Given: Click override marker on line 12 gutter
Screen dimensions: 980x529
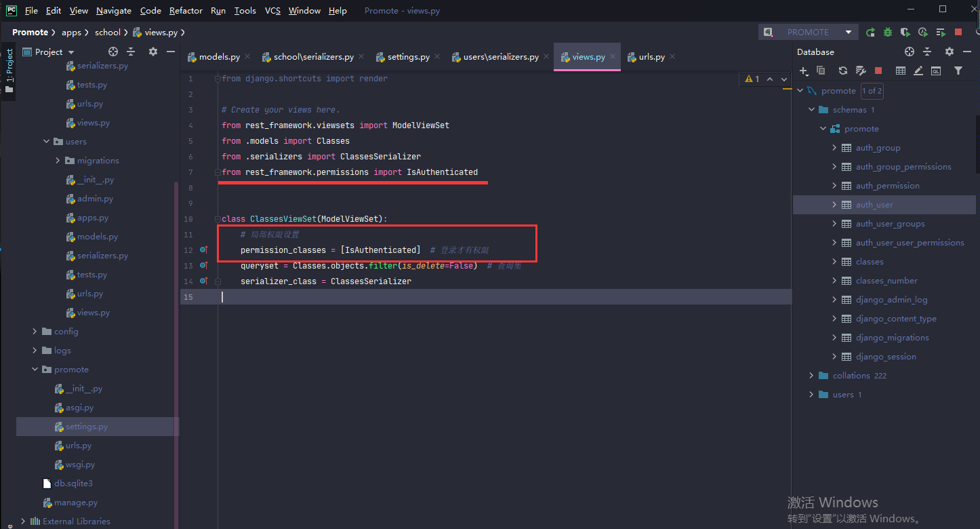Looking at the screenshot, I should (204, 250).
